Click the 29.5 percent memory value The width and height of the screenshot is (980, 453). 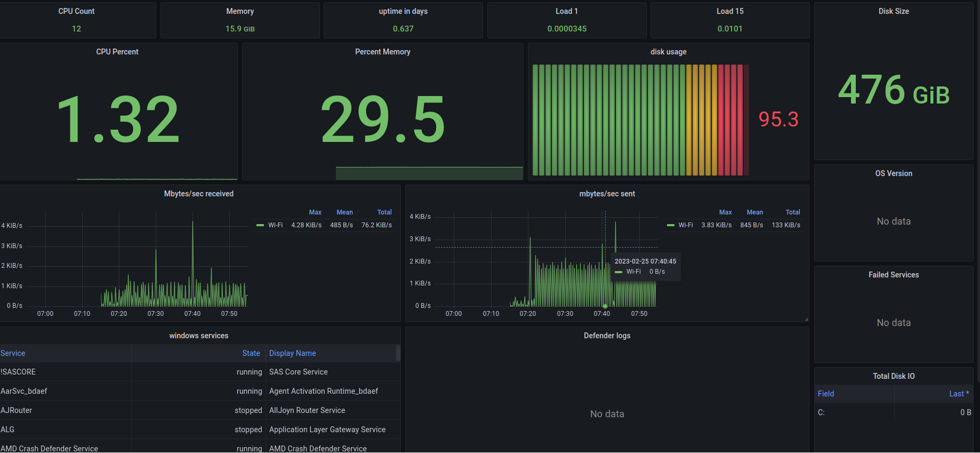pos(382,120)
